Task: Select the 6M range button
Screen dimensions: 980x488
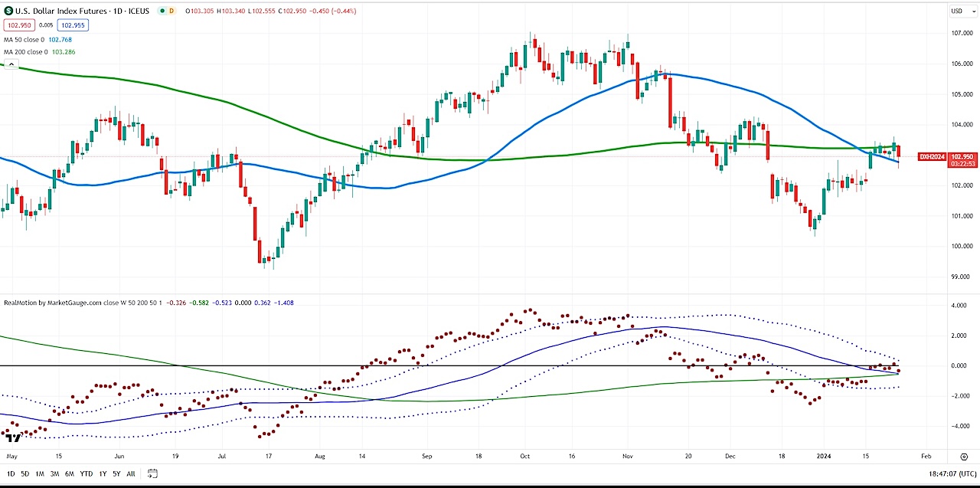Action: point(70,473)
